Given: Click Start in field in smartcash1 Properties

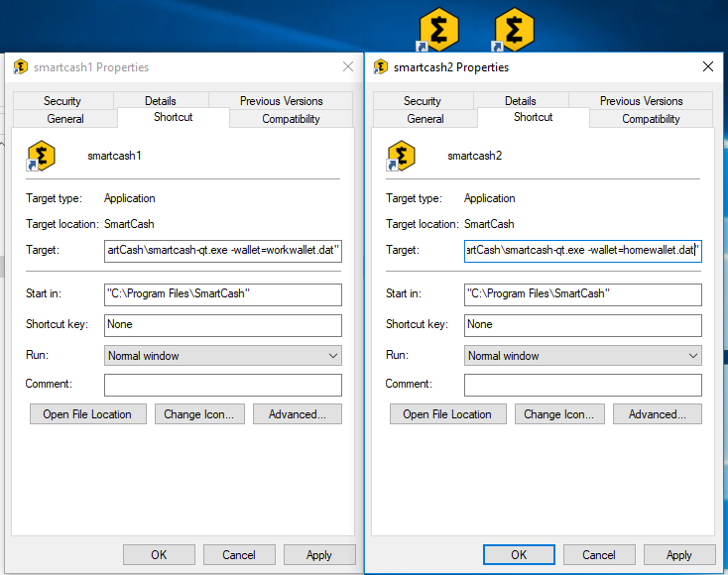Looking at the screenshot, I should pyautogui.click(x=223, y=294).
